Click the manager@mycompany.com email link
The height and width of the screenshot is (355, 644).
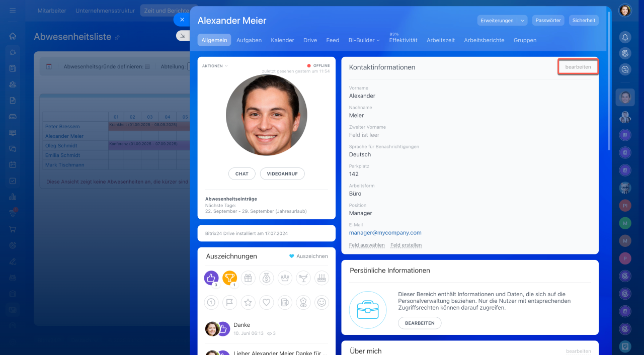pyautogui.click(x=385, y=233)
